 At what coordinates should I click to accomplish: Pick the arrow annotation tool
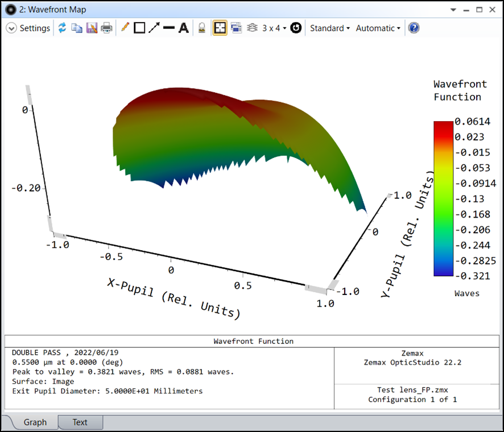[154, 28]
